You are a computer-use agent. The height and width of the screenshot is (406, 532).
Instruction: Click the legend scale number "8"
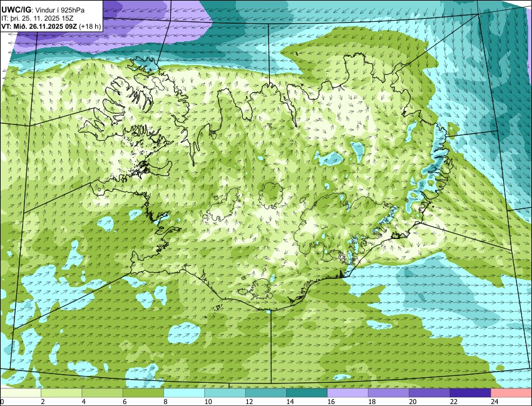166,402
